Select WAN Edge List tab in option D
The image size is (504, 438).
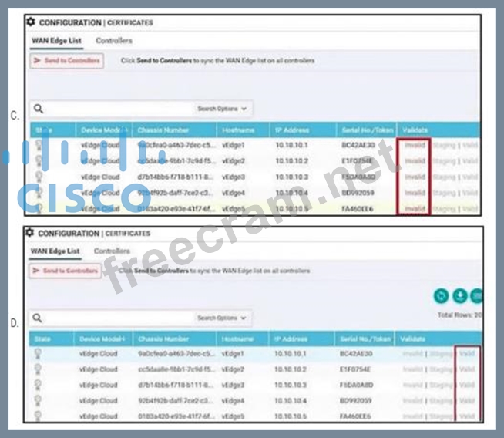coord(55,251)
